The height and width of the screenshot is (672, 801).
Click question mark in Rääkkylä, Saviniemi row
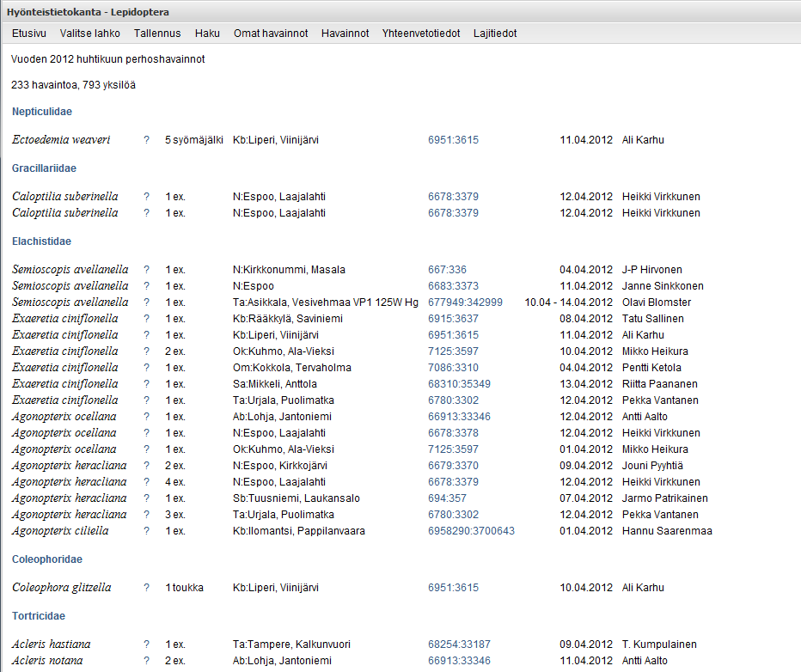point(147,319)
